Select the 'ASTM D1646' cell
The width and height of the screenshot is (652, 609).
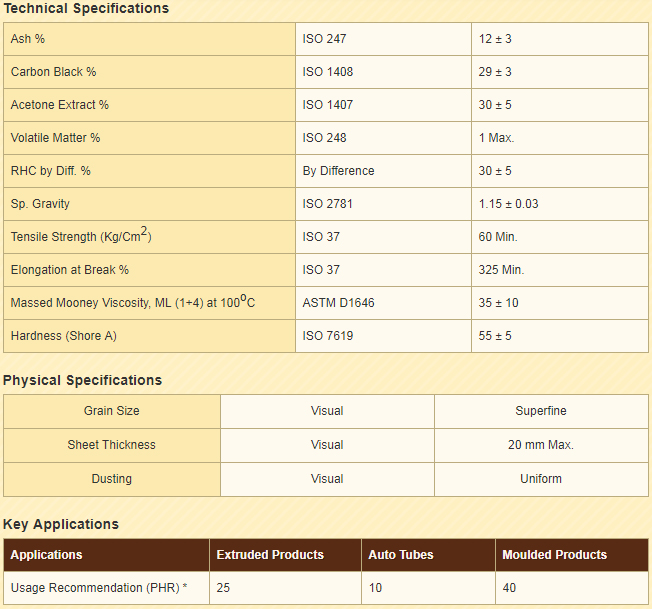click(x=383, y=303)
